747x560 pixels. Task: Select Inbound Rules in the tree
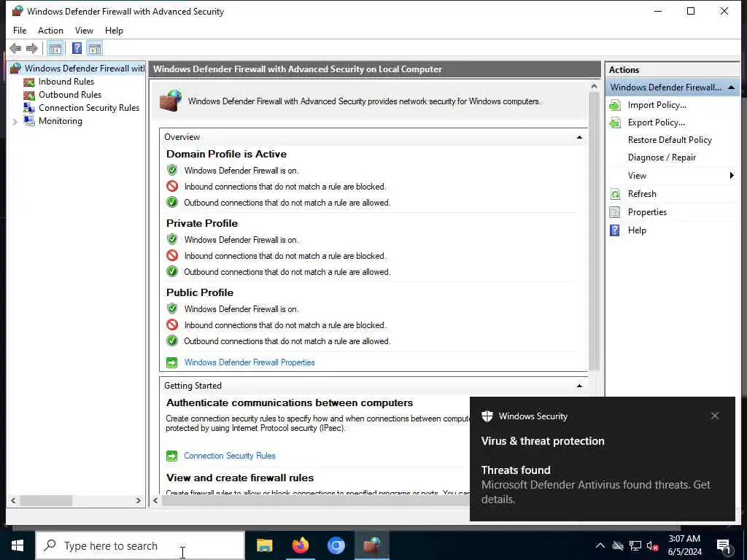(66, 82)
